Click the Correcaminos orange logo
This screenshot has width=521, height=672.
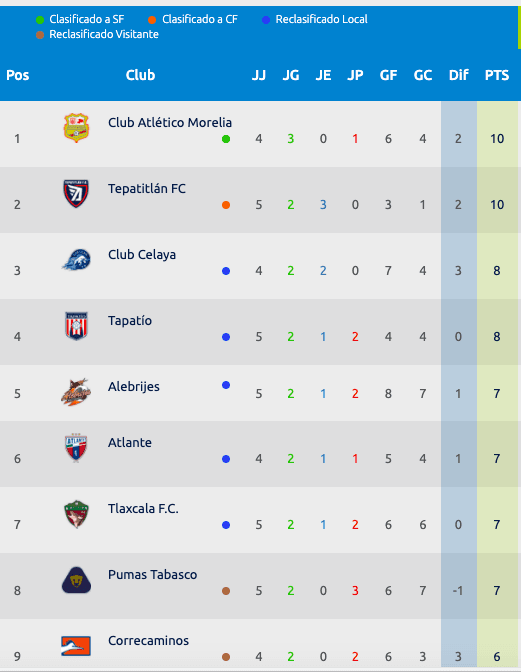click(x=76, y=646)
